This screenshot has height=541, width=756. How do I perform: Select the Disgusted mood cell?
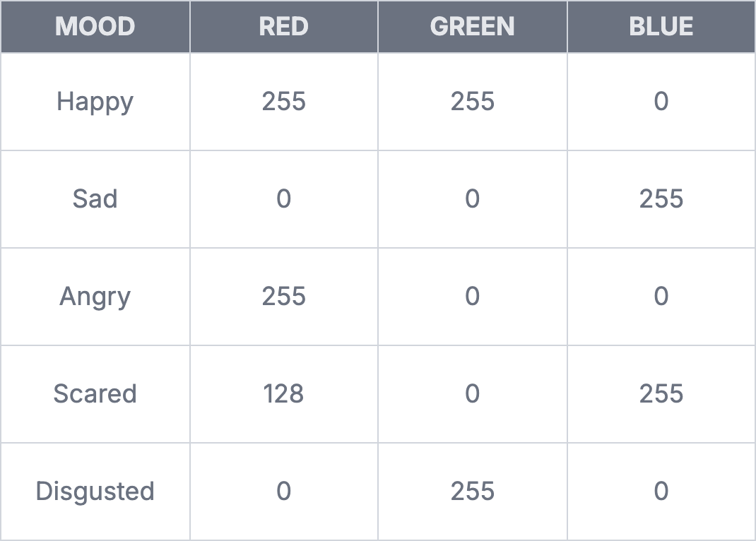point(95,491)
